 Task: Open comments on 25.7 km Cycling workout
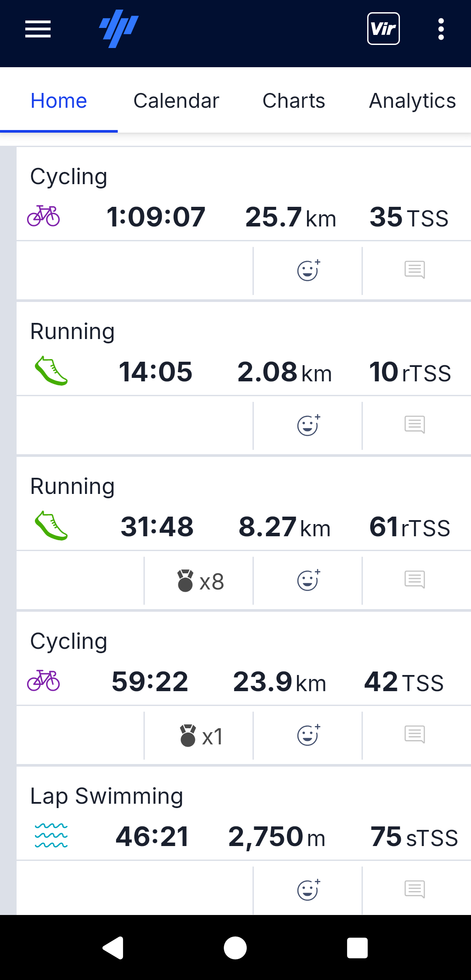tap(415, 270)
